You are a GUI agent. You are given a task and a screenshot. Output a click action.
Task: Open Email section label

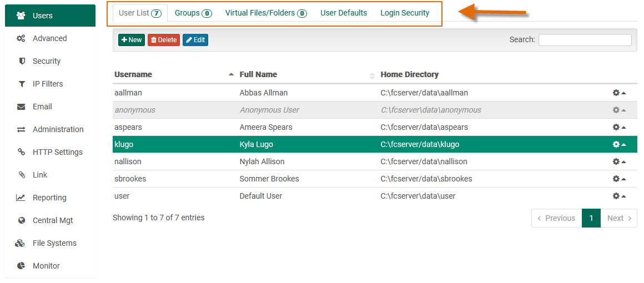(42, 107)
